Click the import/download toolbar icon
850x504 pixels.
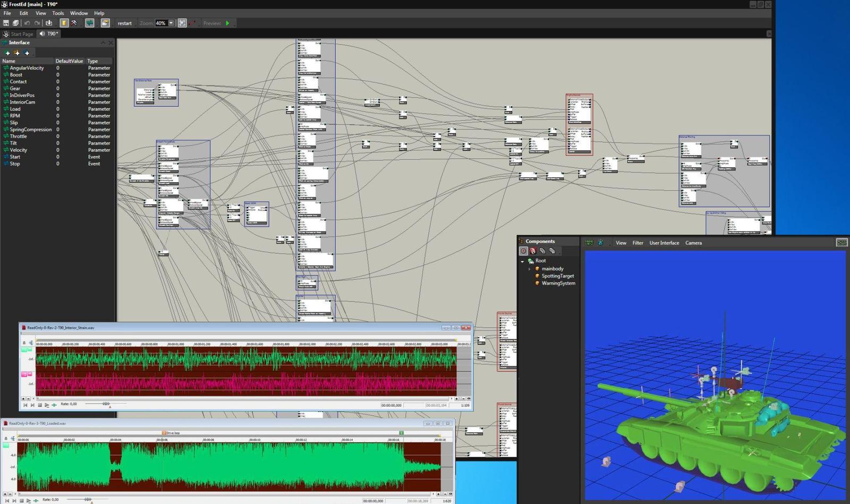click(49, 23)
